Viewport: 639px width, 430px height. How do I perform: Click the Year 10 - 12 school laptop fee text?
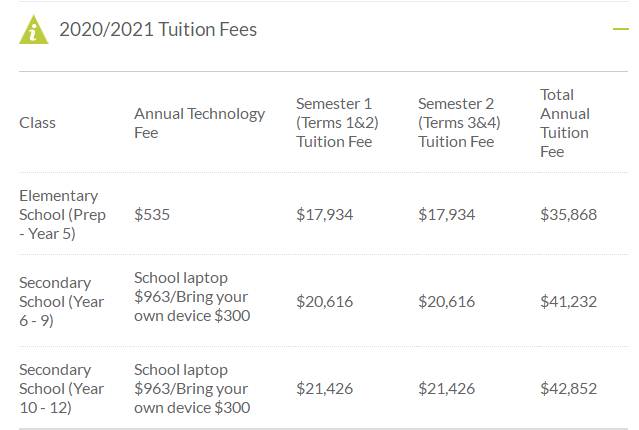pyautogui.click(x=191, y=389)
